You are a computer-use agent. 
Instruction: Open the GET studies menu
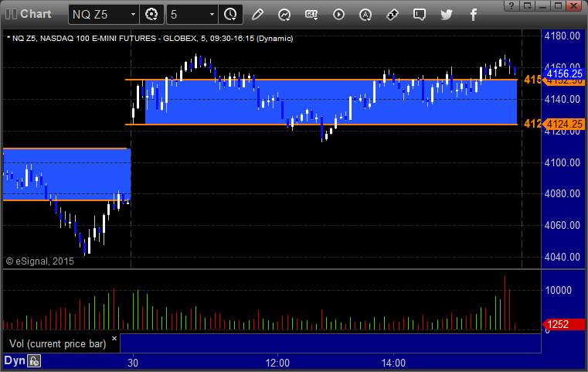coord(311,14)
